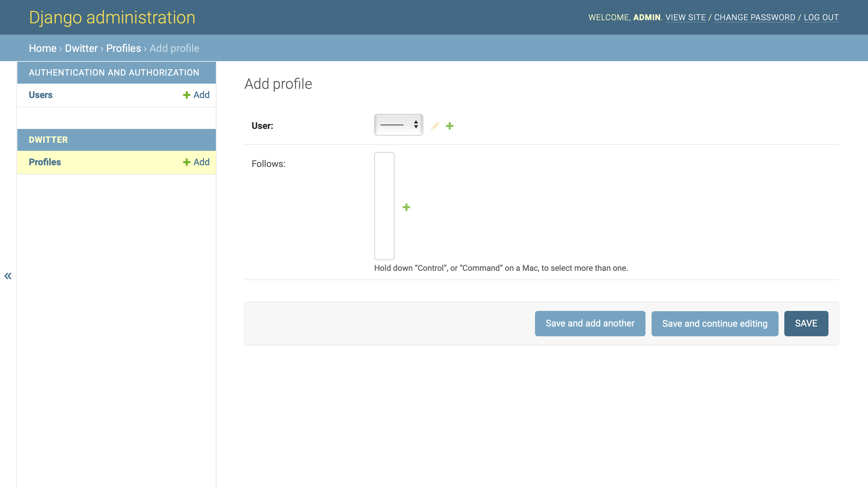Click the SAVE button
Image resolution: width=868 pixels, height=488 pixels.
(x=806, y=323)
